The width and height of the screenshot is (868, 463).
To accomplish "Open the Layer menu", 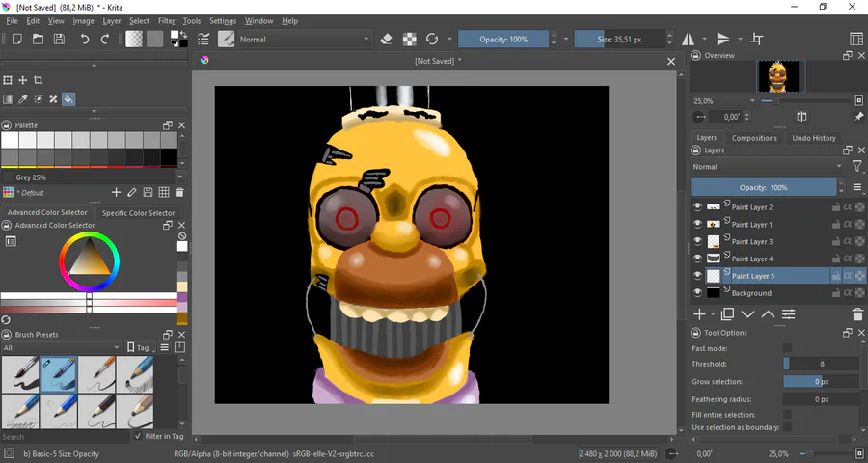I will 111,21.
